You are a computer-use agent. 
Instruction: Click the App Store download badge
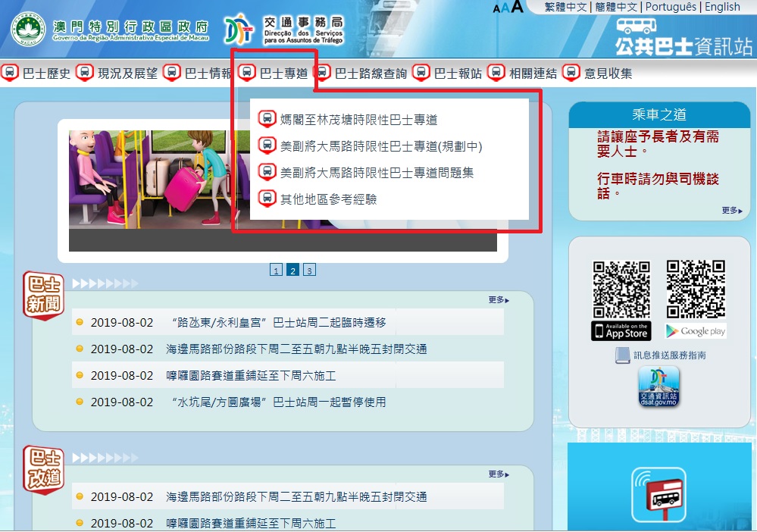coord(621,330)
